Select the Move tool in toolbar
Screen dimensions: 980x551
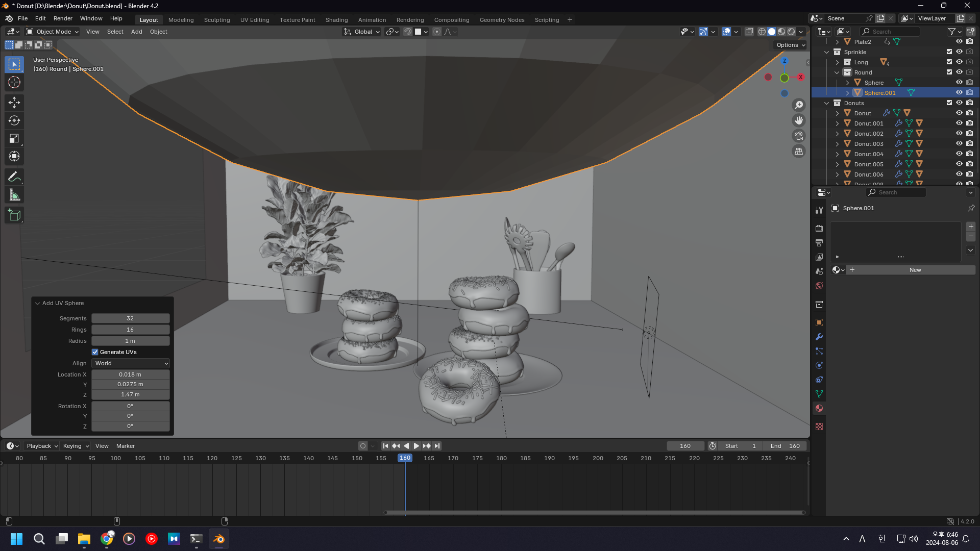point(14,103)
